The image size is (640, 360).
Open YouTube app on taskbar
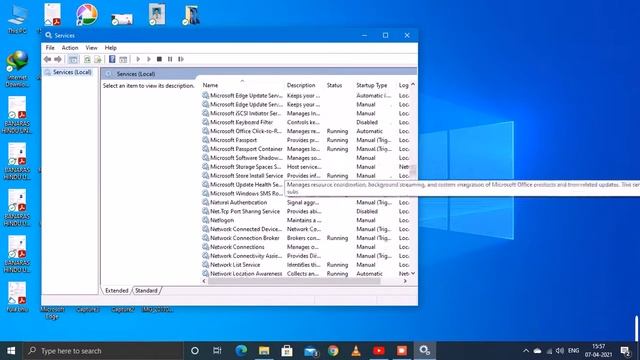[379, 351]
